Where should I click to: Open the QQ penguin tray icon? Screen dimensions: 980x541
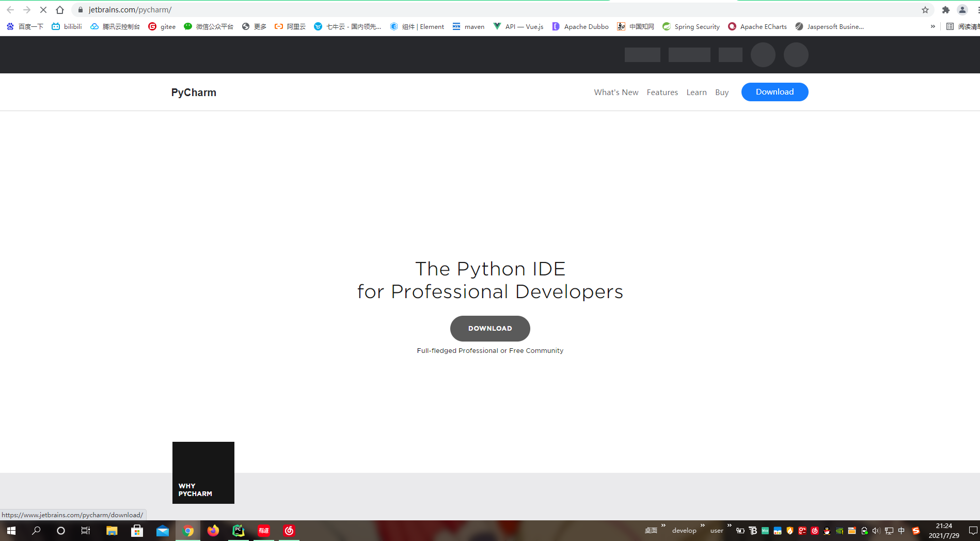point(827,531)
